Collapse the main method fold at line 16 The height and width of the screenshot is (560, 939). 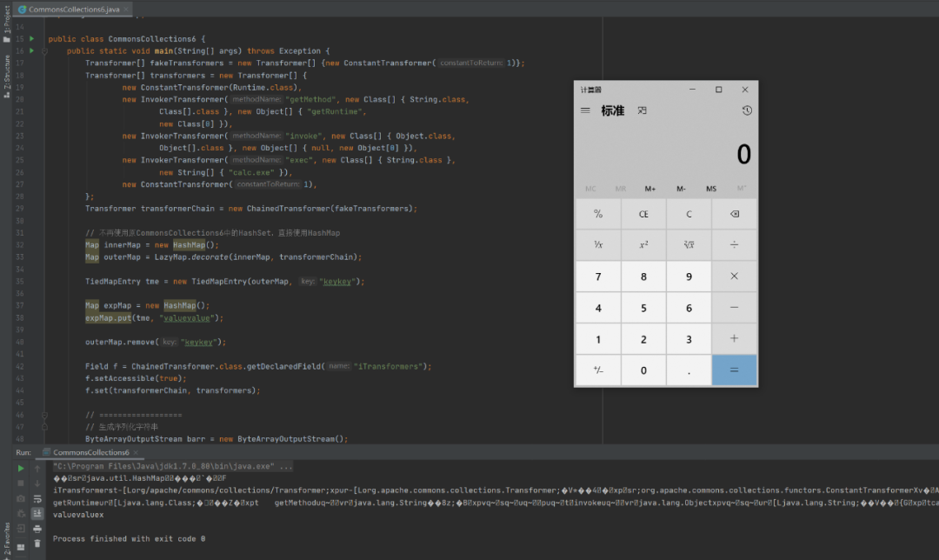(44, 51)
